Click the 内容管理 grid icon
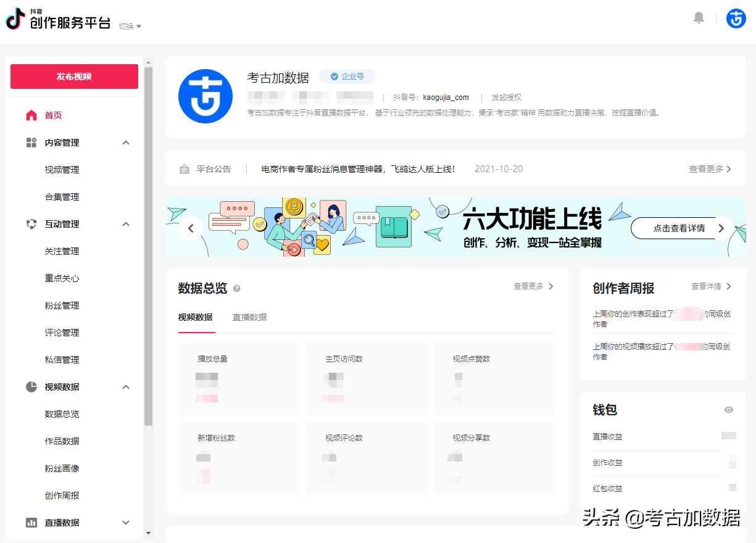This screenshot has width=756, height=543. tap(31, 143)
